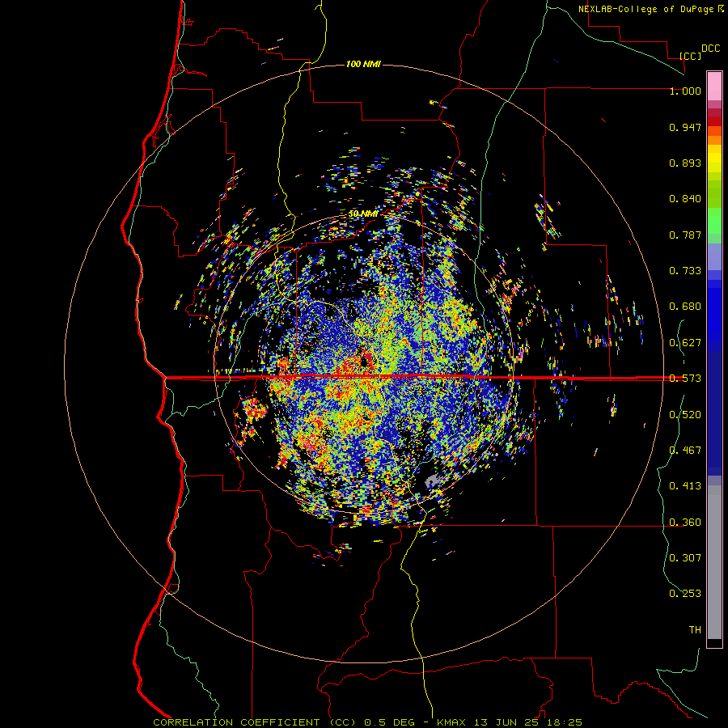Pick the bright green swatch above 0.787

click(714, 221)
